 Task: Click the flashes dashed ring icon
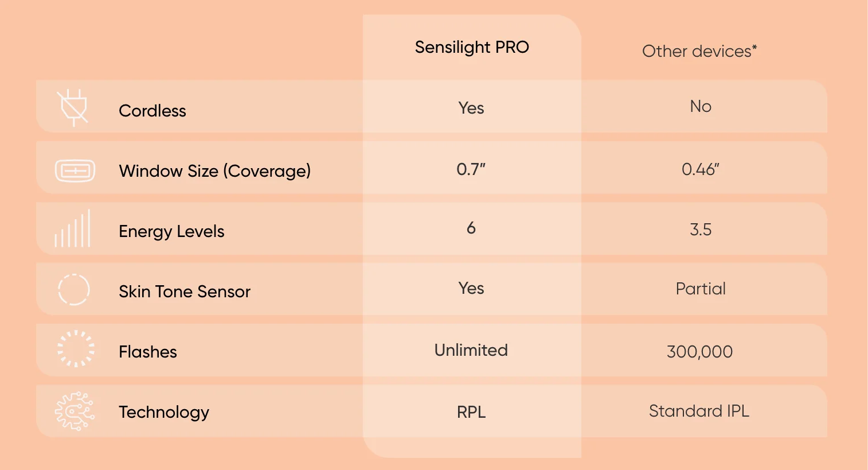pos(76,349)
